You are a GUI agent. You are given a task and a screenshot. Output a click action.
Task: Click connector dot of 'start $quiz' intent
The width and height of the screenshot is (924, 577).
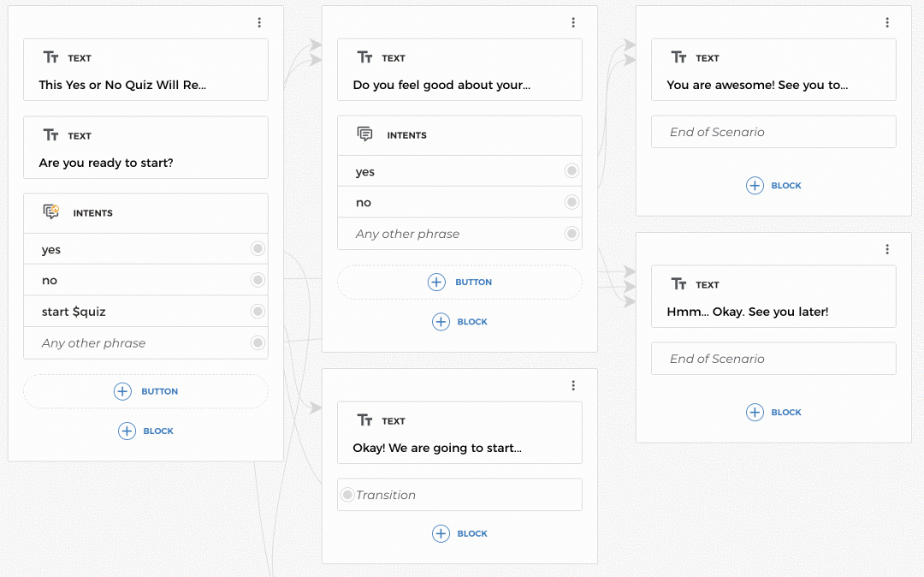(x=258, y=312)
